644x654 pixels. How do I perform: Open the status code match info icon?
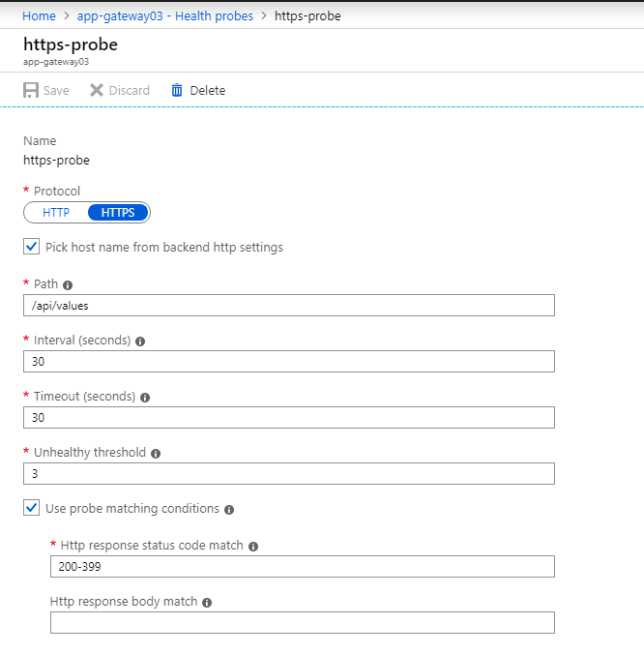[253, 547]
